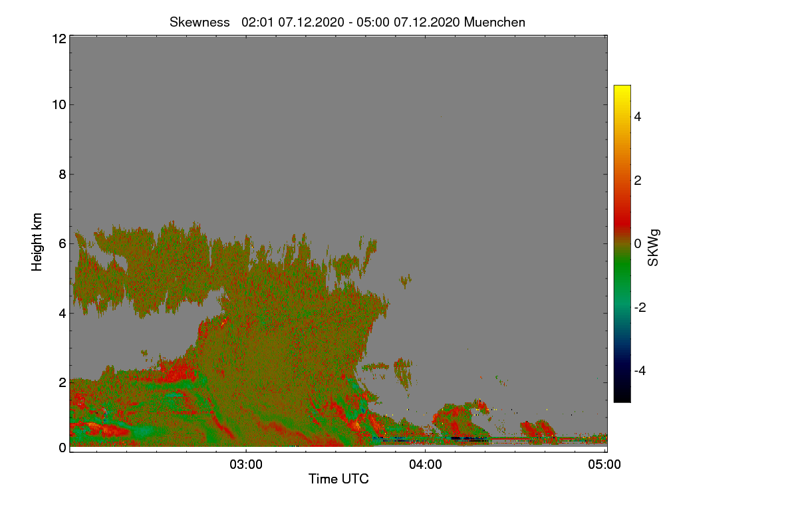Viewport: 798px width, 532px height.
Task: Click the black bottom of the colorbar
Action: pyautogui.click(x=622, y=396)
